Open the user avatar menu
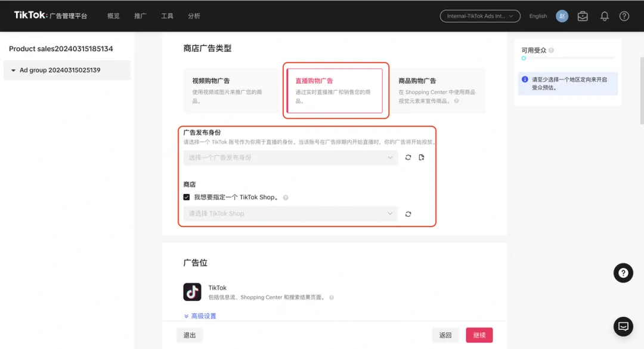The image size is (644, 349). pos(562,16)
